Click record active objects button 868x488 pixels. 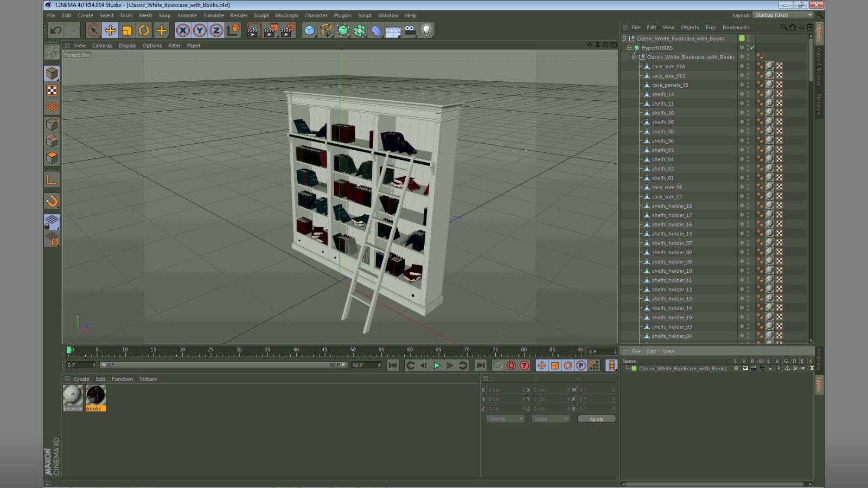[498, 365]
